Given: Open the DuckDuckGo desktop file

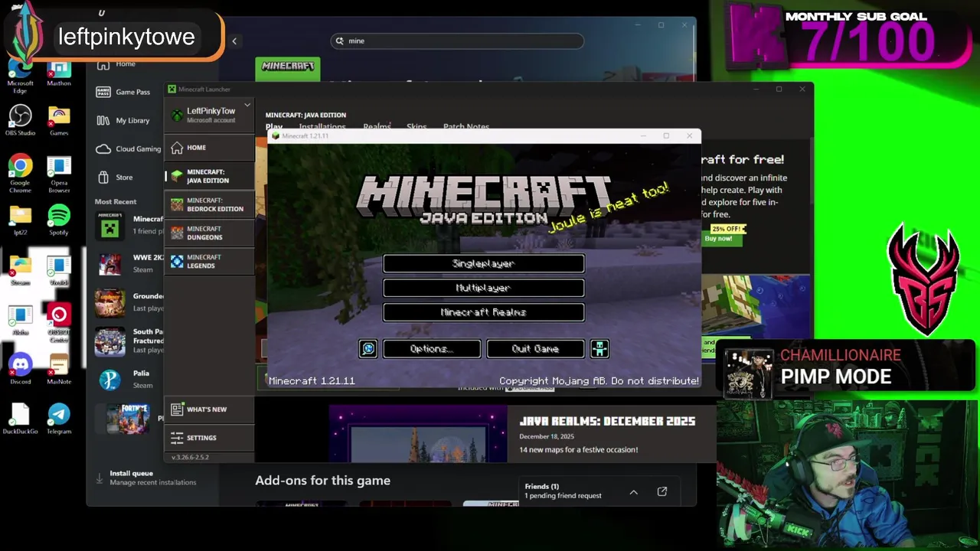Looking at the screenshot, I should click(21, 419).
